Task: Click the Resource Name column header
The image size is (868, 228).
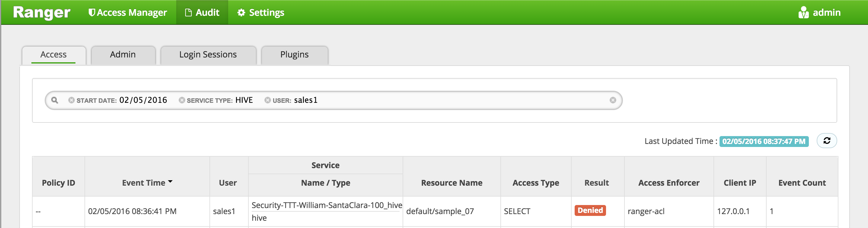Action: coord(452,183)
